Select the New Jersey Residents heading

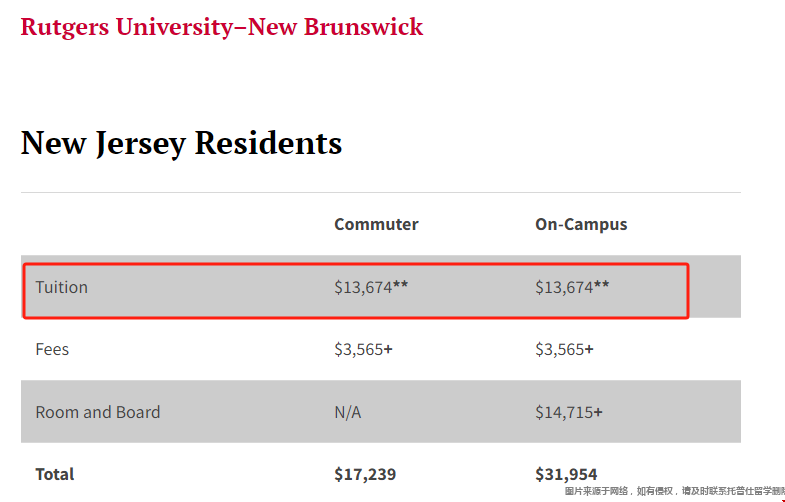tap(181, 144)
